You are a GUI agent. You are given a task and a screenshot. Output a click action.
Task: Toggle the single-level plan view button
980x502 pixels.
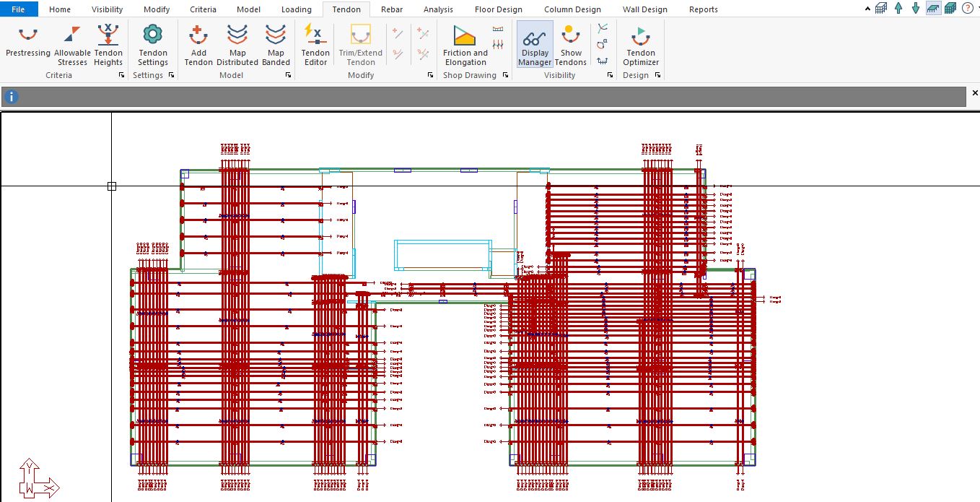click(x=933, y=9)
